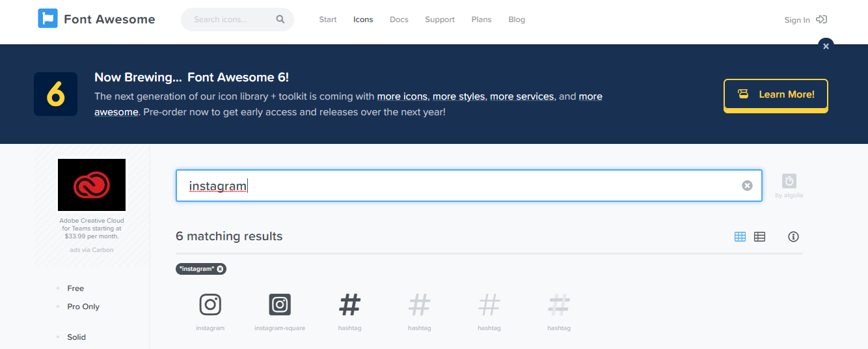Click the Adobe Creative Cloud ad text
Screen dimensions: 868x349
click(x=92, y=229)
